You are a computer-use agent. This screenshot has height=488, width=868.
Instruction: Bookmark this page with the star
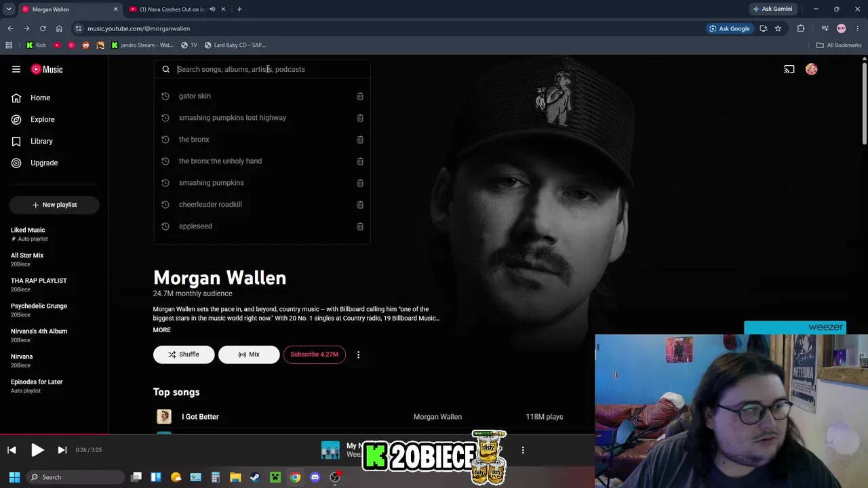[x=778, y=28]
